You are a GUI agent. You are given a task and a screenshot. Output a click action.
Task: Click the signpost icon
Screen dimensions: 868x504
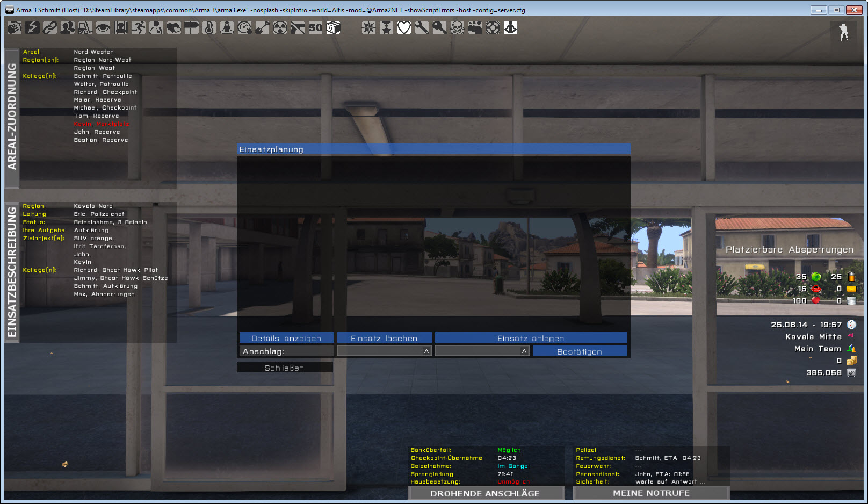pyautogui.click(x=192, y=27)
